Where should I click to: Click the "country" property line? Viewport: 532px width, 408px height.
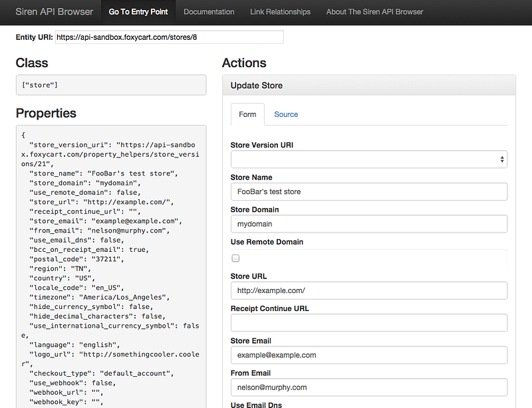coord(62,278)
